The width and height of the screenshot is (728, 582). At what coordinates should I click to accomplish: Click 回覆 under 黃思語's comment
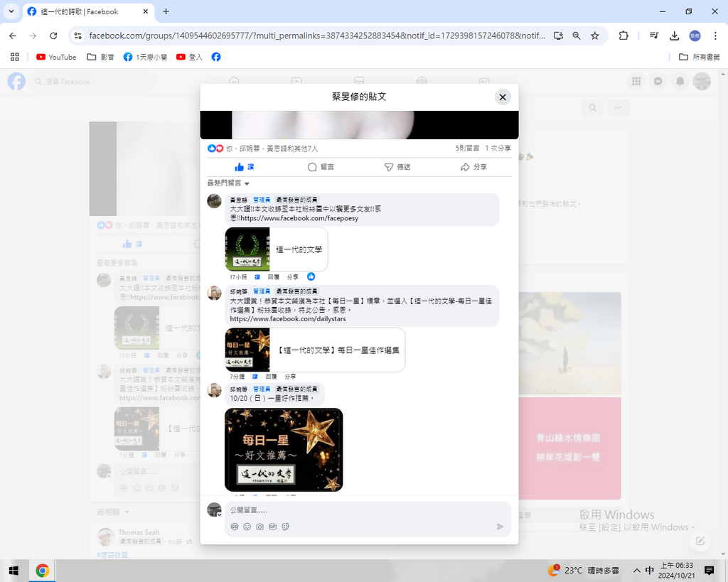[273, 277]
